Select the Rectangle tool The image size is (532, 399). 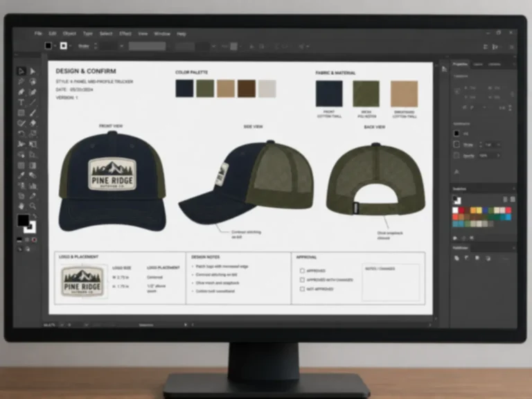click(x=21, y=113)
